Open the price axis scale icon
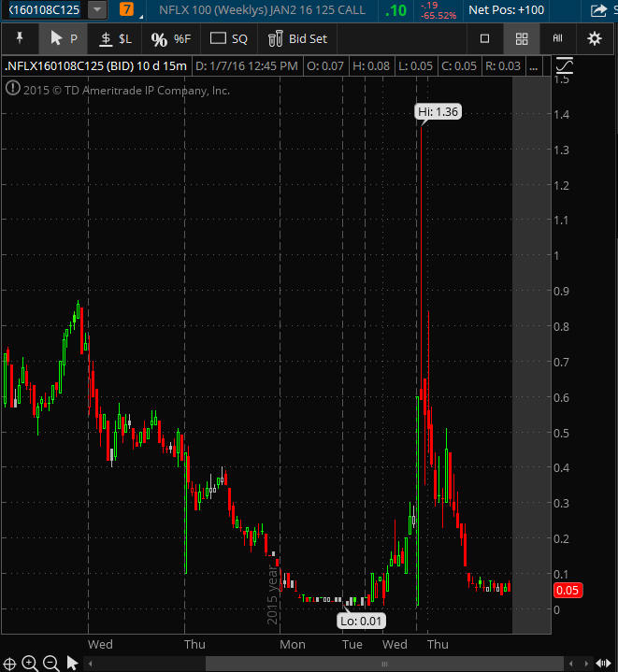This screenshot has width=618, height=672. point(564,65)
